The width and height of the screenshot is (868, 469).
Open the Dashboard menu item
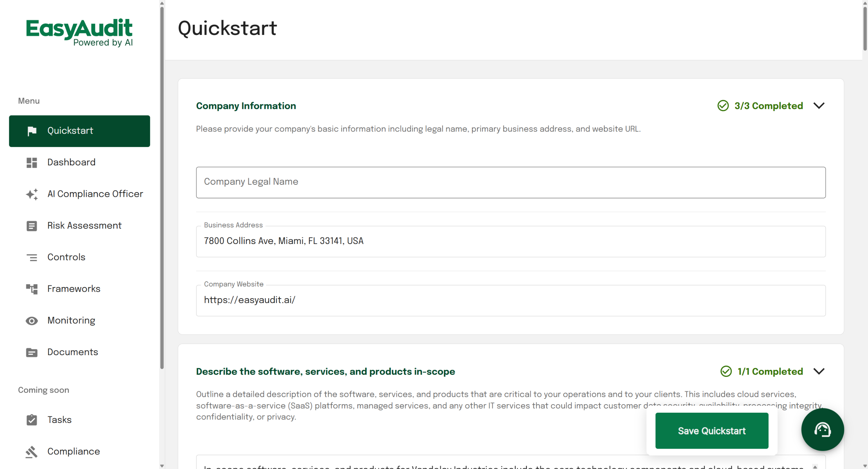pos(71,162)
